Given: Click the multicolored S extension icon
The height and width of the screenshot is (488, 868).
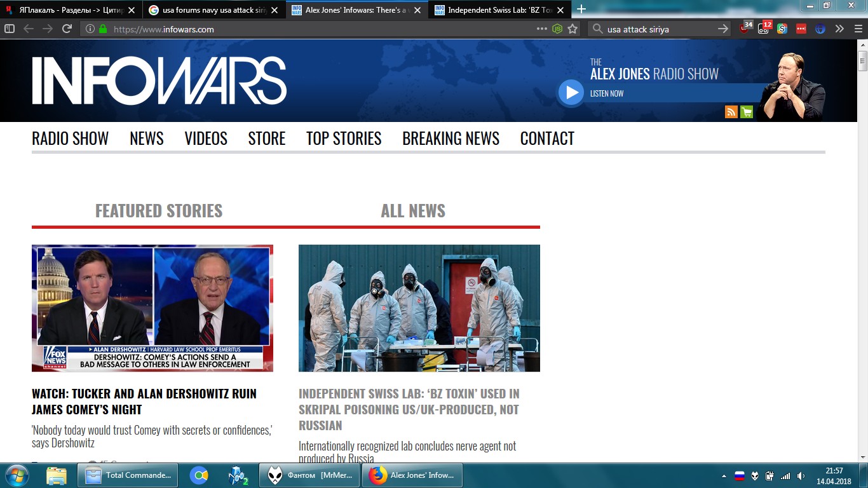Looking at the screenshot, I should (x=782, y=29).
